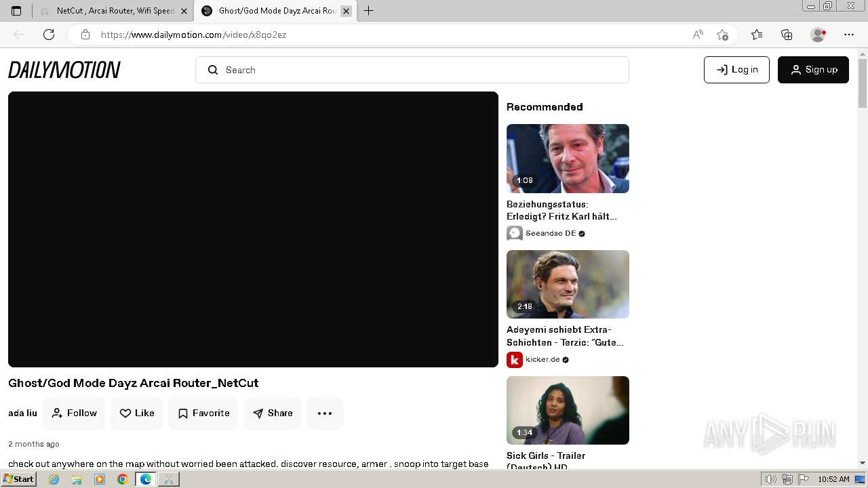This screenshot has width=868, height=488.
Task: Select the Edge taskbar button
Action: pyautogui.click(x=146, y=479)
